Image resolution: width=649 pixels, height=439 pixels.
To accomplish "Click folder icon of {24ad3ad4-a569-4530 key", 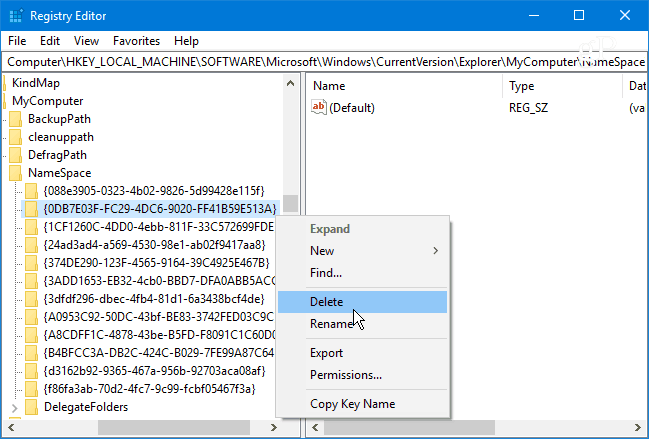I will coord(31,245).
